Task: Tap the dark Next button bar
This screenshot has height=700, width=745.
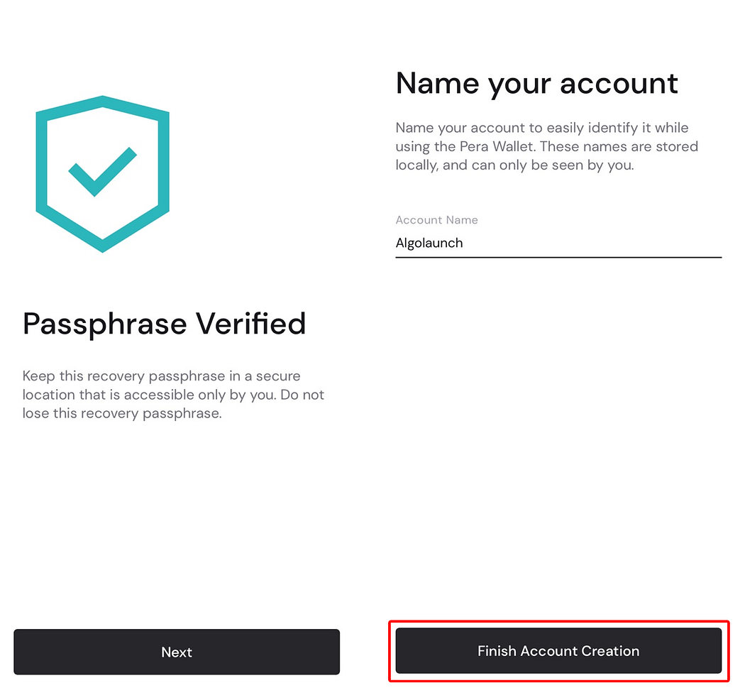Action: pos(176,652)
